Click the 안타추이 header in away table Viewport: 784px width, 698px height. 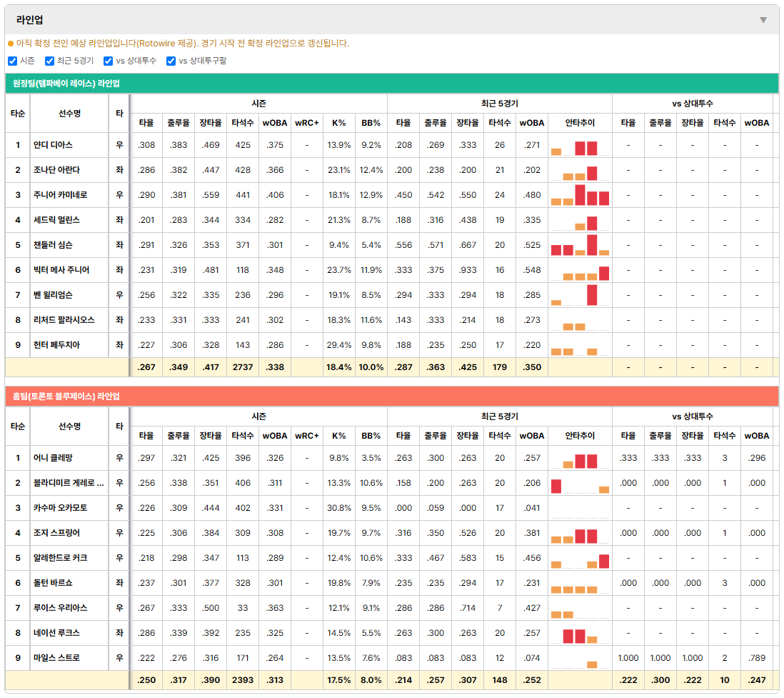click(x=580, y=123)
